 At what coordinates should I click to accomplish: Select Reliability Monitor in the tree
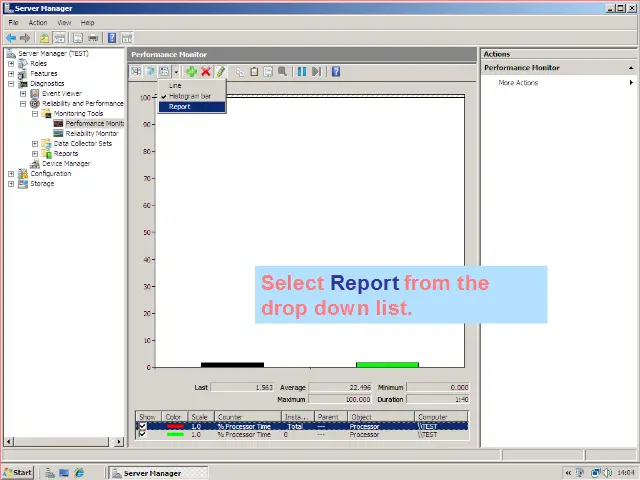click(x=92, y=133)
